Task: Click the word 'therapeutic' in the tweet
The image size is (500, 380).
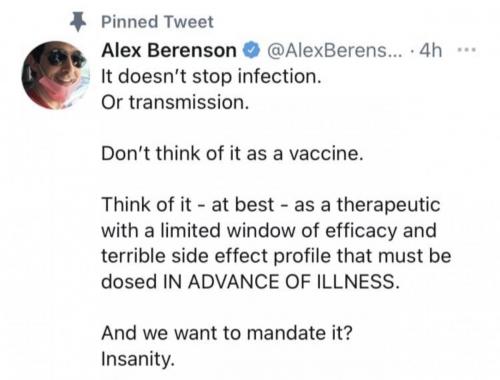Action: 388,205
